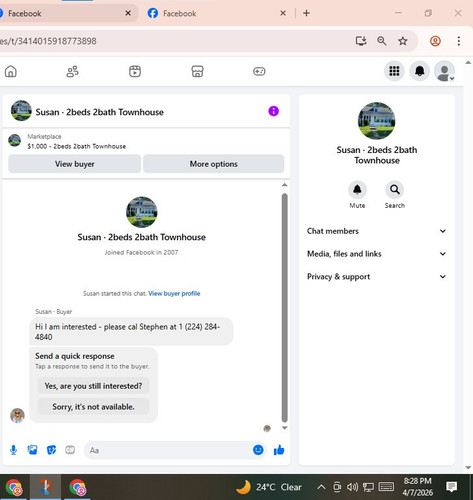Click chat scroll up arrow
The height and width of the screenshot is (500, 473).
[284, 185]
